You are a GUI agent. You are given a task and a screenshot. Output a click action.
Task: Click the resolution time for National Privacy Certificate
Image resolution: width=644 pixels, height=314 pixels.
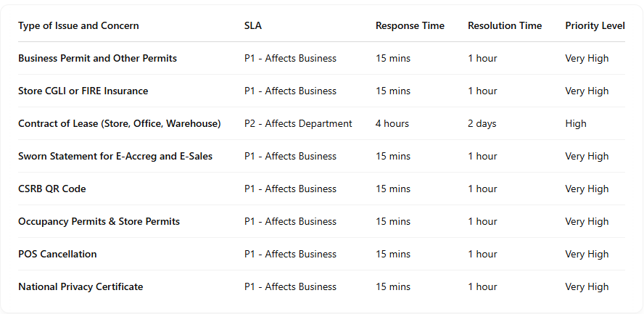coord(482,286)
